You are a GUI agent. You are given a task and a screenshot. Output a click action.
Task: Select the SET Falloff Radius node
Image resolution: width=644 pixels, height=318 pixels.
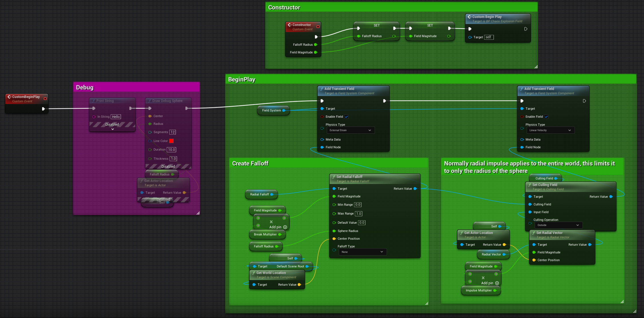[377, 31]
